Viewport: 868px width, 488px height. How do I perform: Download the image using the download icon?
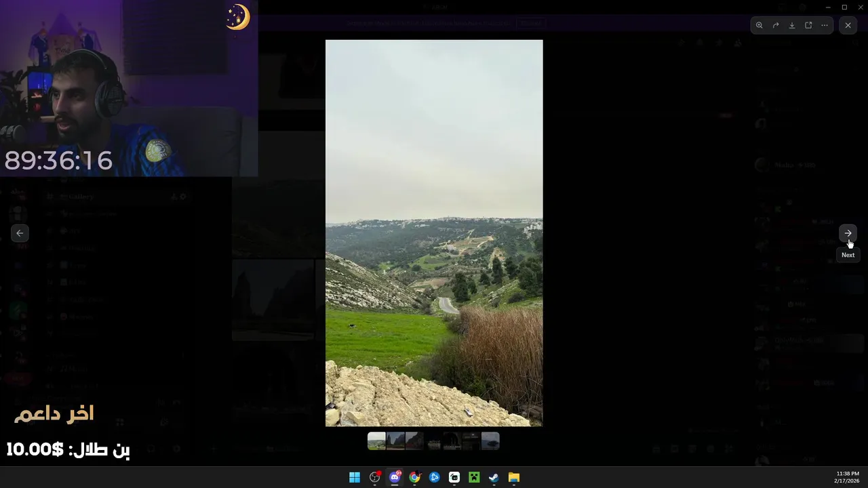tap(792, 25)
